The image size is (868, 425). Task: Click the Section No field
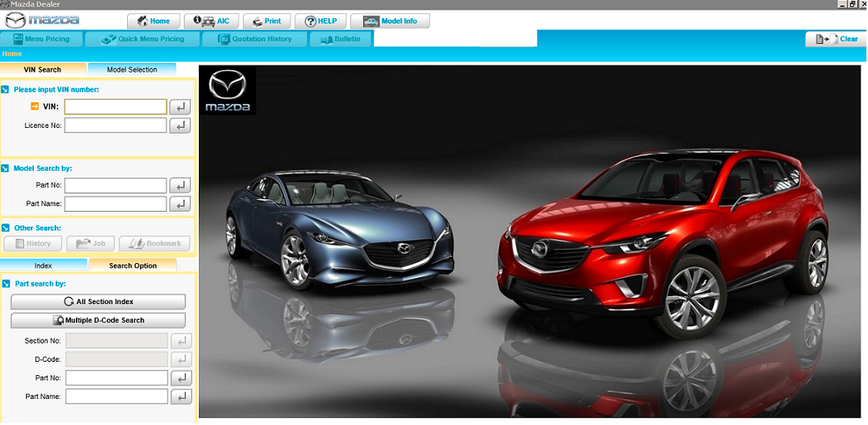click(117, 340)
